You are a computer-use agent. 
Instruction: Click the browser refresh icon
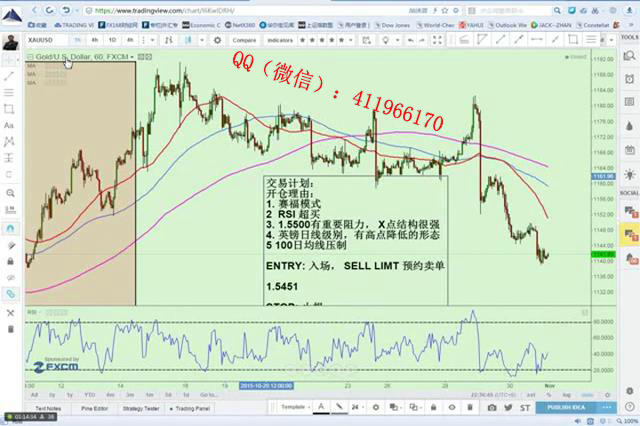tap(50, 11)
